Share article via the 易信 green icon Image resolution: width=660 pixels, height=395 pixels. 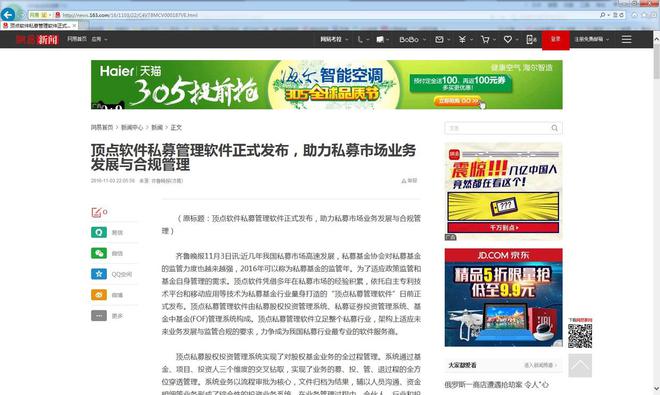pos(99,232)
